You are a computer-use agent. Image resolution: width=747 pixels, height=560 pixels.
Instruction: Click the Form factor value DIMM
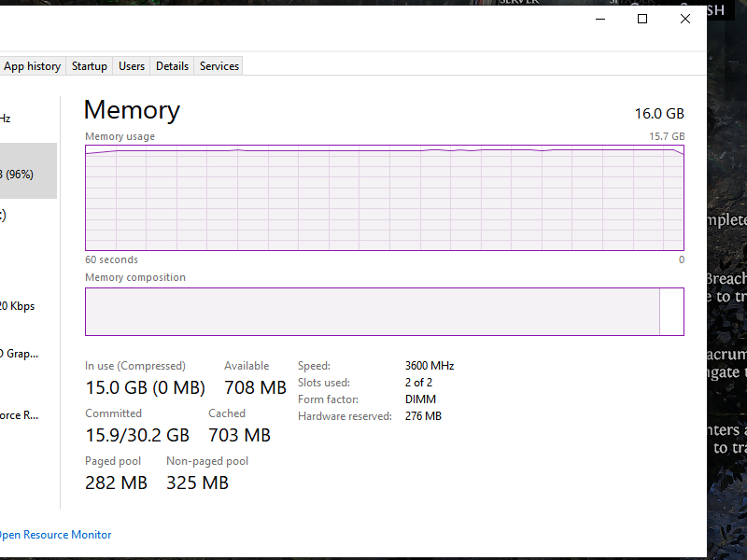point(420,399)
